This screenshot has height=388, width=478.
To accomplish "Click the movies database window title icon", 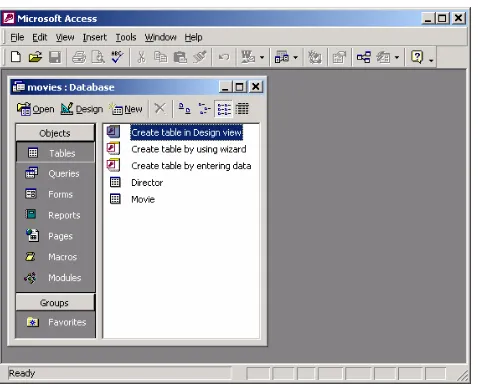I will [19, 87].
